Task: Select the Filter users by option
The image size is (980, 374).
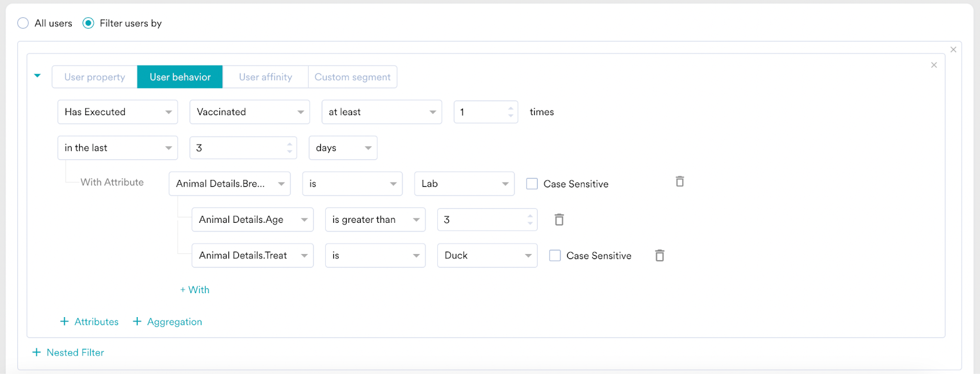Action: point(89,23)
